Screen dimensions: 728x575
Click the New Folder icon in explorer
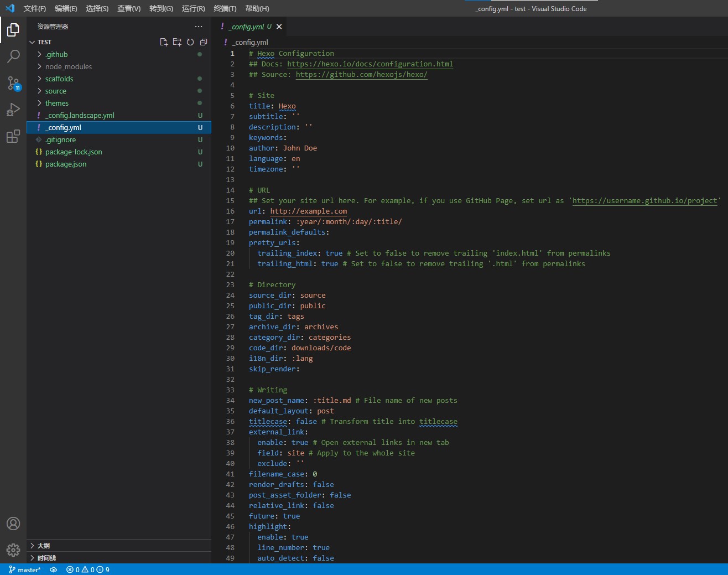pyautogui.click(x=177, y=42)
